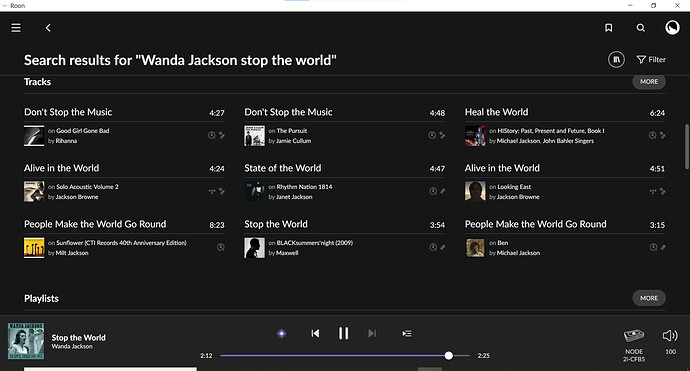Open the Jamie Cullum artist link
690x371 pixels.
[x=294, y=141]
